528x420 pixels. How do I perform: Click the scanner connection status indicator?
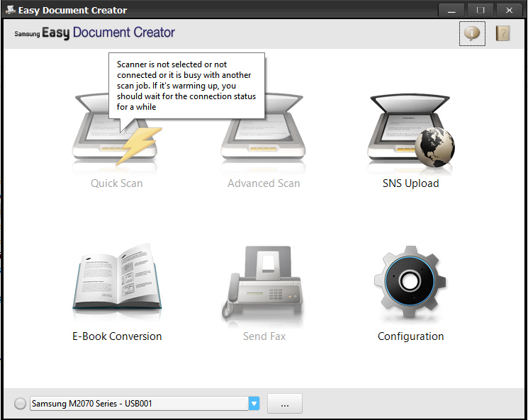click(20, 404)
